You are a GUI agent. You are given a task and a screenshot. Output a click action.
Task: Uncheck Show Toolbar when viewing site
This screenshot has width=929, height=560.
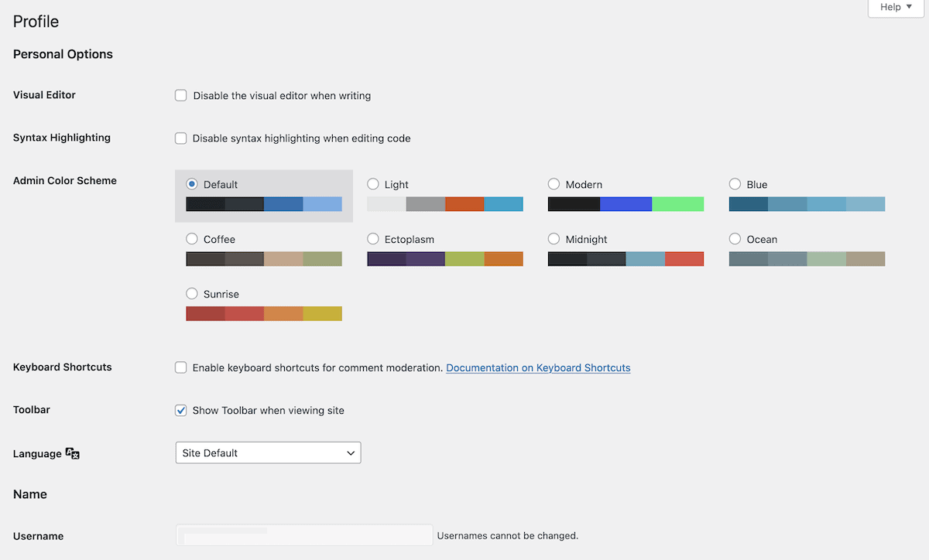(180, 410)
